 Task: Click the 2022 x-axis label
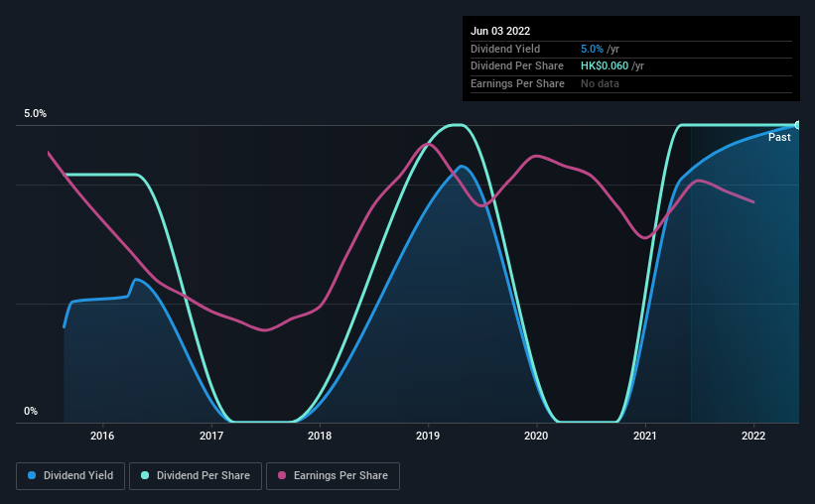(753, 436)
